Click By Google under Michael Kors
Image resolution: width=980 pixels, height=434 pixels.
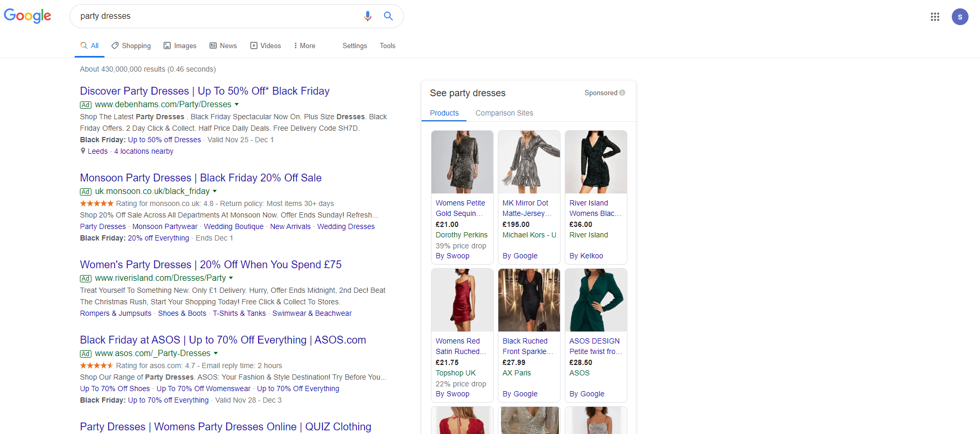click(520, 256)
